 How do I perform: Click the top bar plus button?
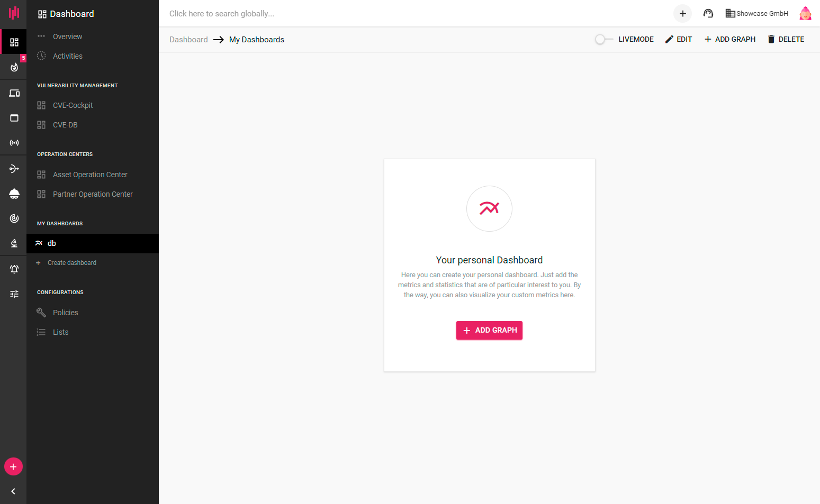683,14
